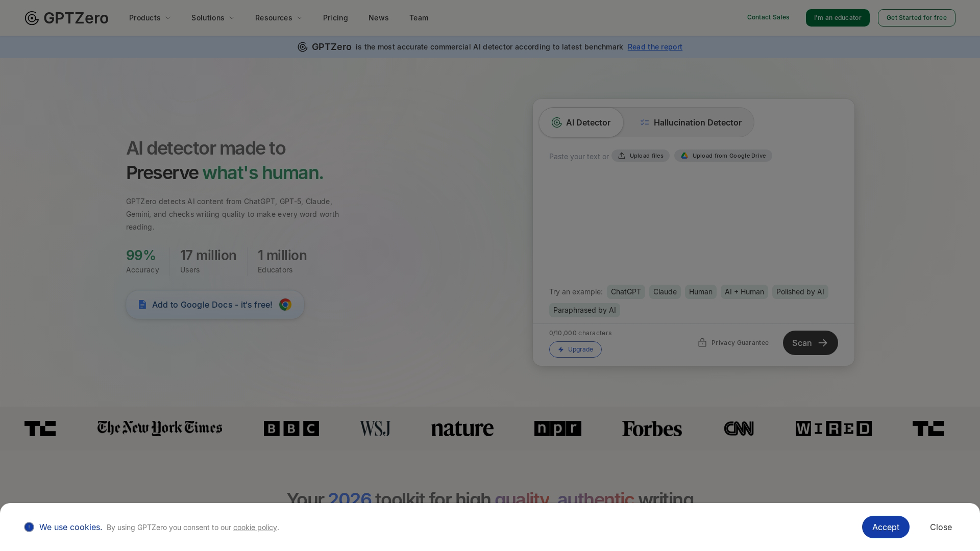This screenshot has width=980, height=551.
Task: Click the WIRED logo
Action: (x=834, y=429)
